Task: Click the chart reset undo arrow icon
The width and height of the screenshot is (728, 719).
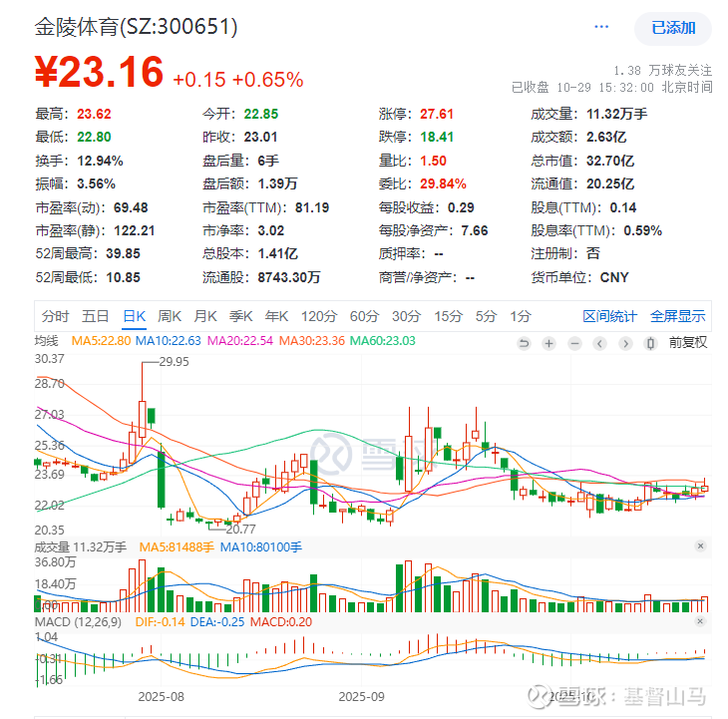Action: (524, 343)
